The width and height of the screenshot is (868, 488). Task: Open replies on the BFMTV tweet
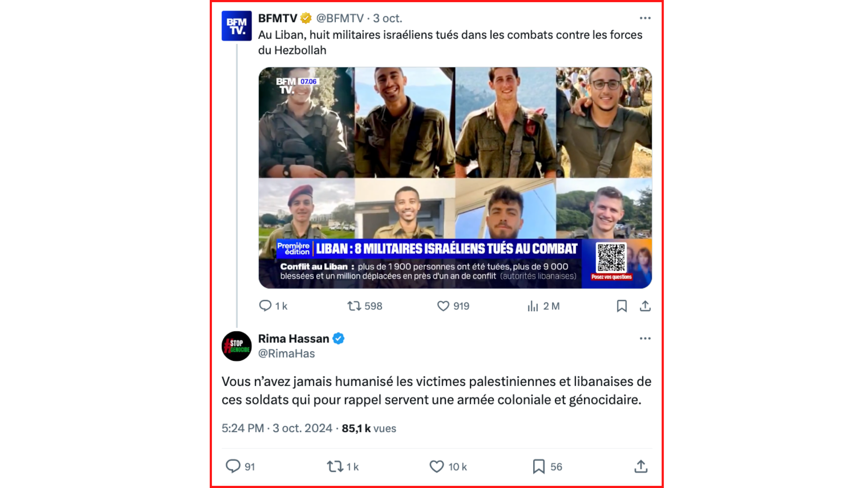(x=273, y=306)
